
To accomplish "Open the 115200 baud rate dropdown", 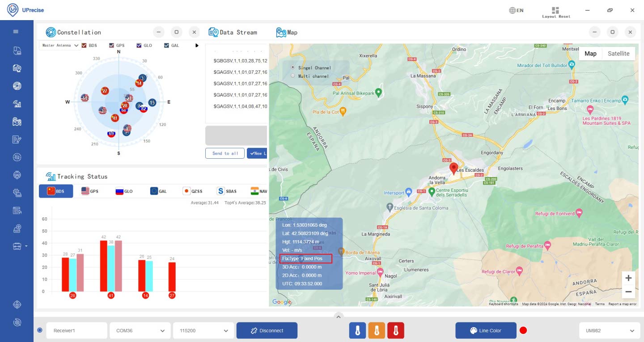I will point(203,331).
